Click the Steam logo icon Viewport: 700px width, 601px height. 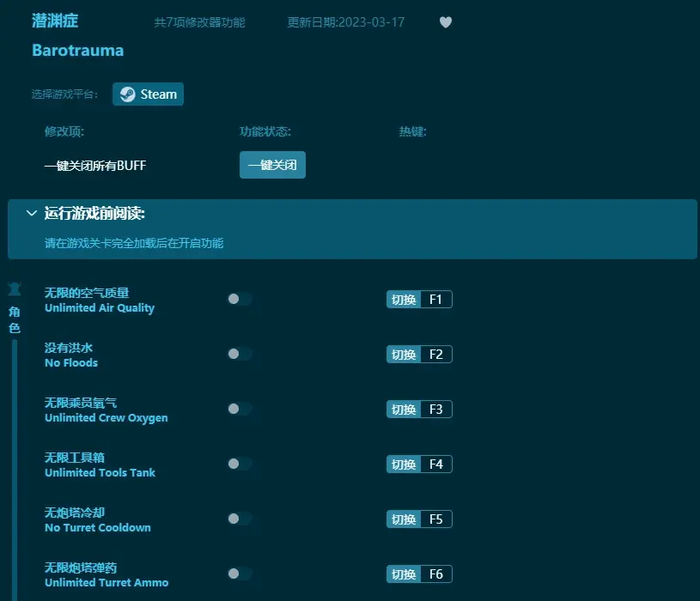[x=127, y=94]
